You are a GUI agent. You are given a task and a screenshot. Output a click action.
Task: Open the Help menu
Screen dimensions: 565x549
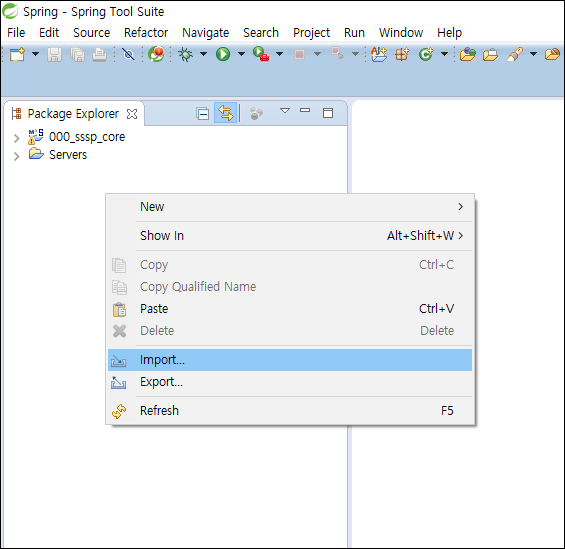[449, 33]
